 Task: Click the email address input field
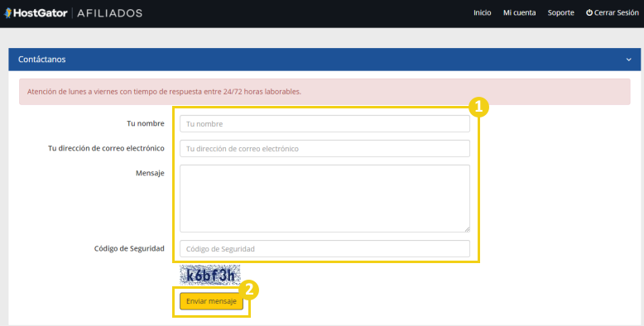324,149
